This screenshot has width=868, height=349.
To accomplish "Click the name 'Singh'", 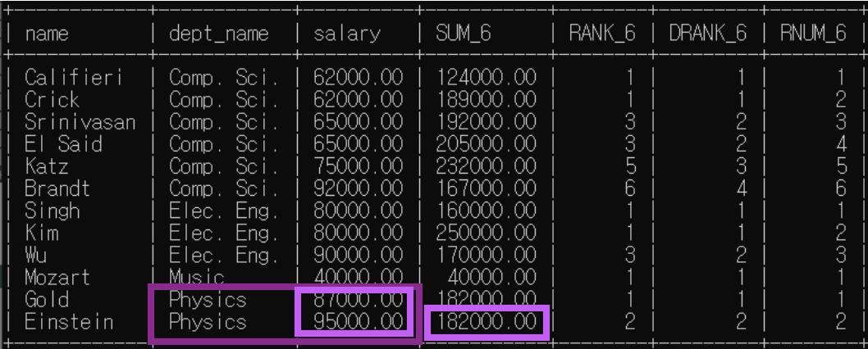I will coord(52,211).
